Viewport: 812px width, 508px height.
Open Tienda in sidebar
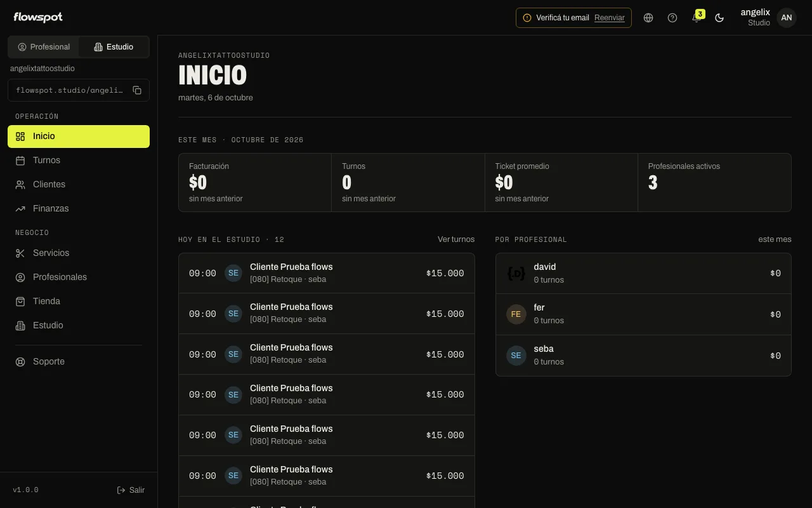(79, 302)
